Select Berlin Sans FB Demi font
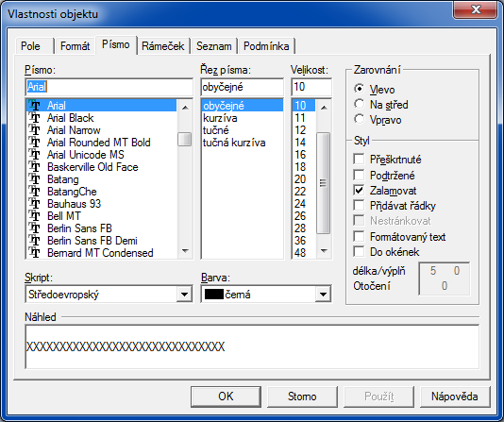This screenshot has height=422, width=504. point(101,241)
